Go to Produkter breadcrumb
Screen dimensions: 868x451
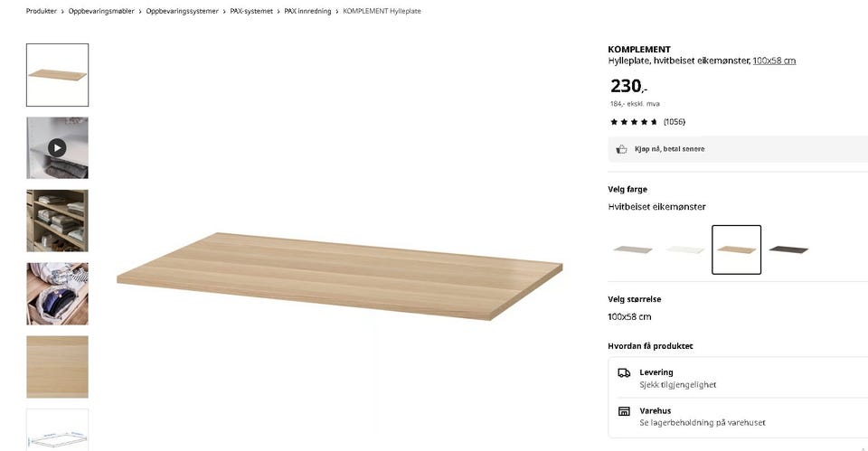(42, 11)
